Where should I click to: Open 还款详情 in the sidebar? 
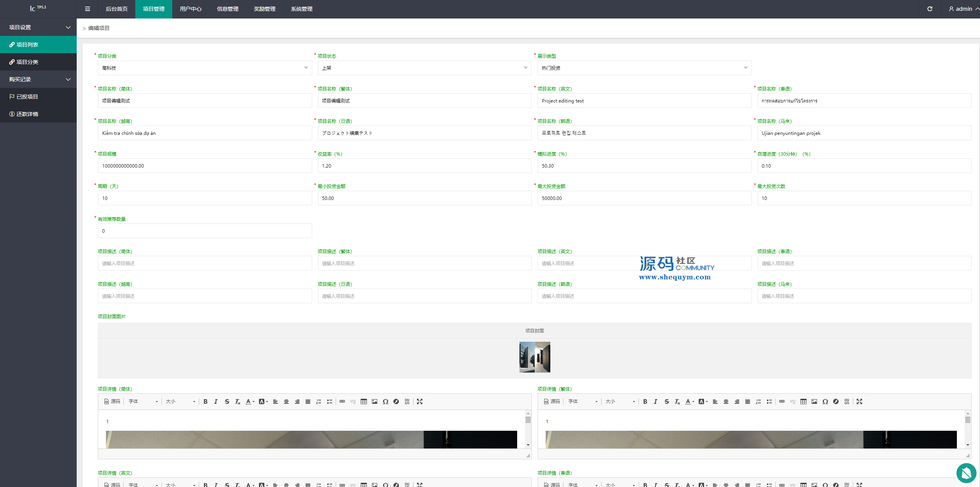click(39, 114)
